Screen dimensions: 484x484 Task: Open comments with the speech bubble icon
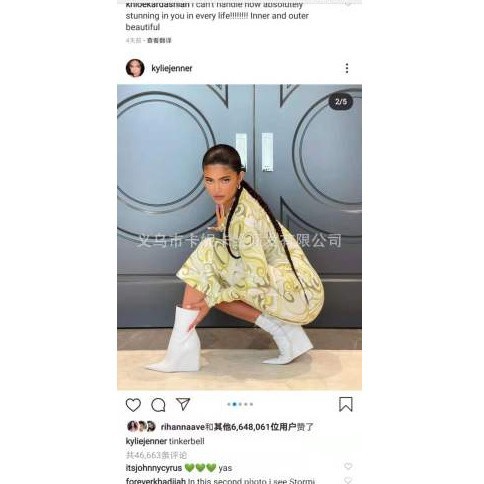(x=158, y=405)
